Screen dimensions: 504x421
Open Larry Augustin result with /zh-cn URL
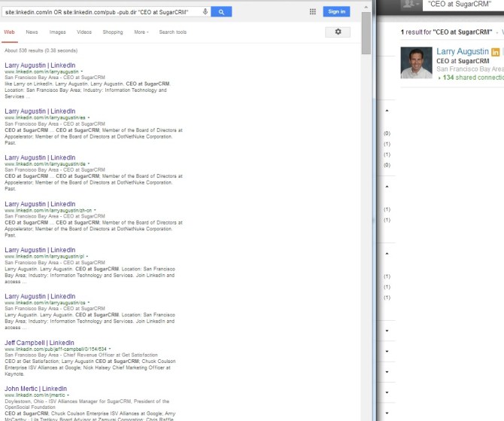(x=40, y=204)
